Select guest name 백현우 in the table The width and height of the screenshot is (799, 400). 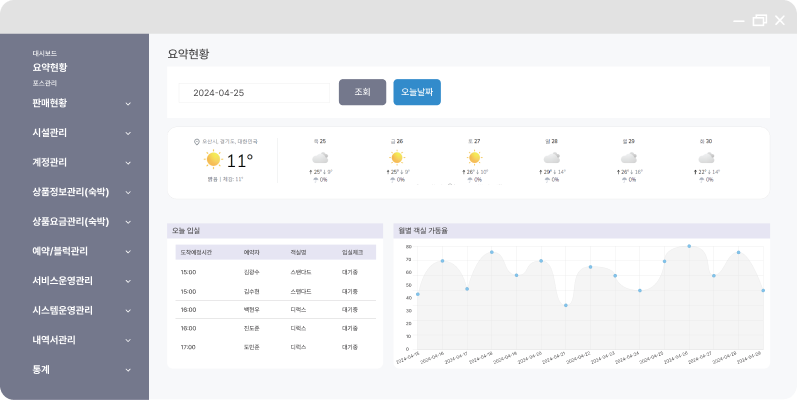coord(252,310)
